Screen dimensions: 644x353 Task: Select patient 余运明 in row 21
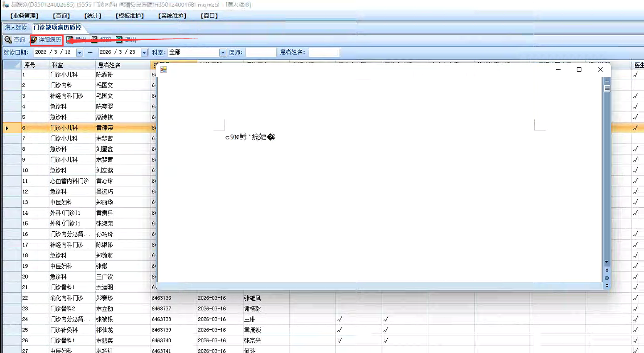[104, 287]
